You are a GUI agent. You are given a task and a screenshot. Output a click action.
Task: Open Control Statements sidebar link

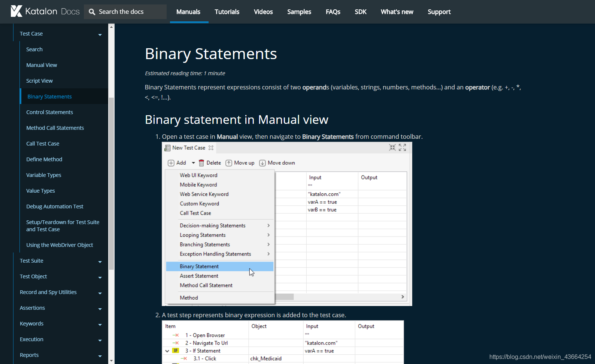pos(49,112)
